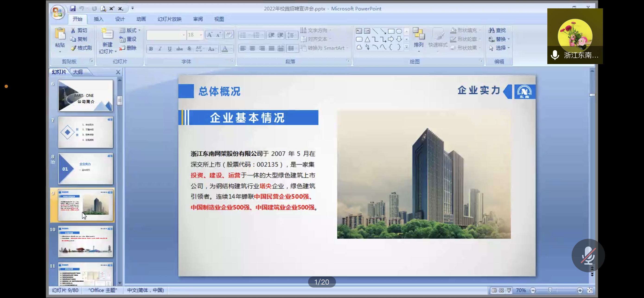The width and height of the screenshot is (644, 298).
Task: Reset the slide with 重设
Action: [128, 39]
